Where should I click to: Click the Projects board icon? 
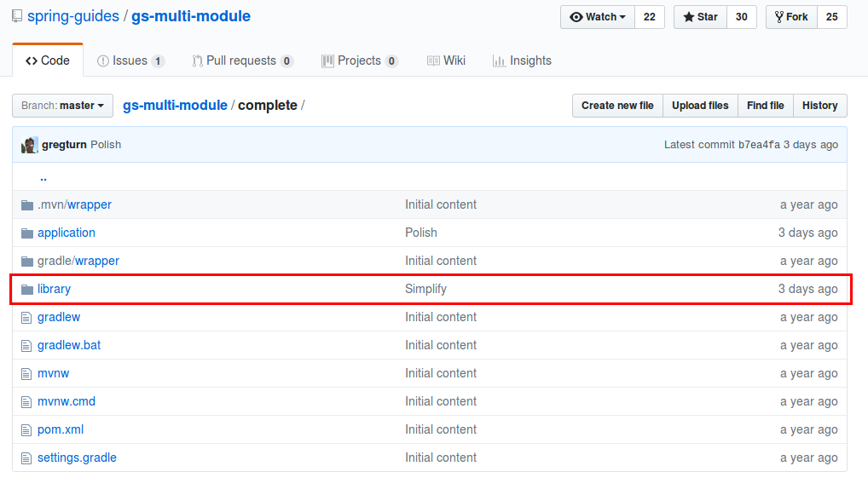coord(327,60)
